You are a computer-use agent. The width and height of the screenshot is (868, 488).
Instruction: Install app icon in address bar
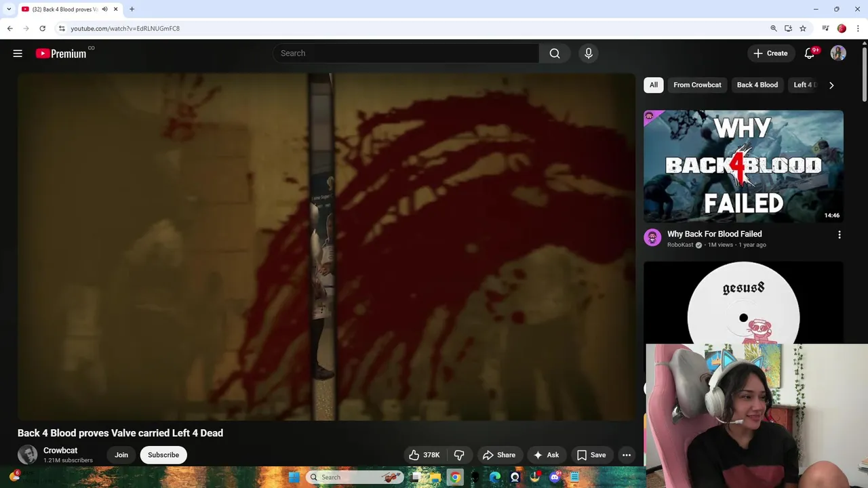(x=788, y=28)
